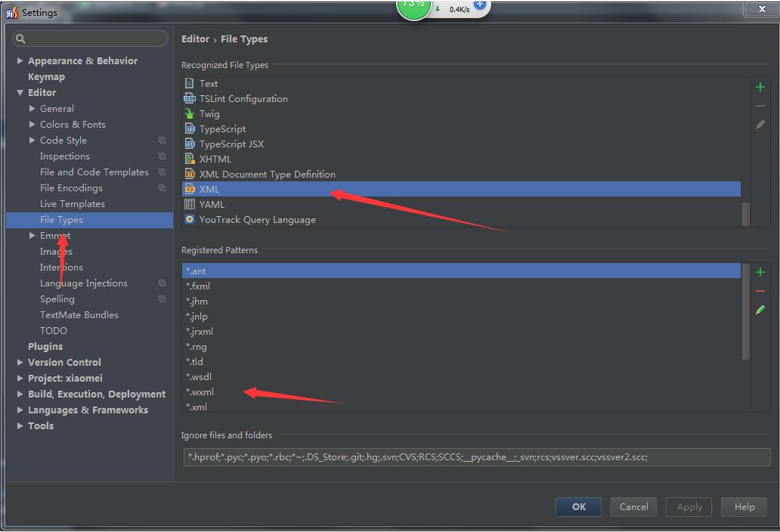Select the *.wxml registered pattern
This screenshot has height=532, width=780.
(461, 391)
